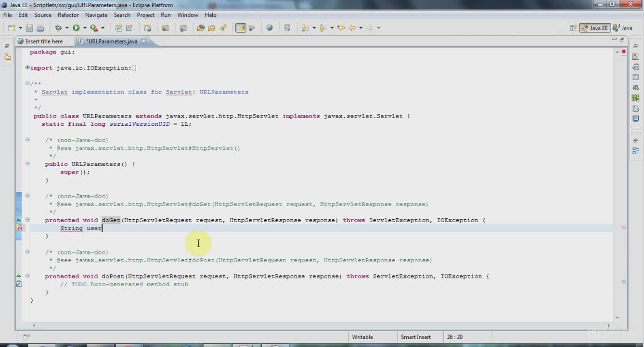Open the Source menu
The width and height of the screenshot is (644, 347).
tap(43, 15)
